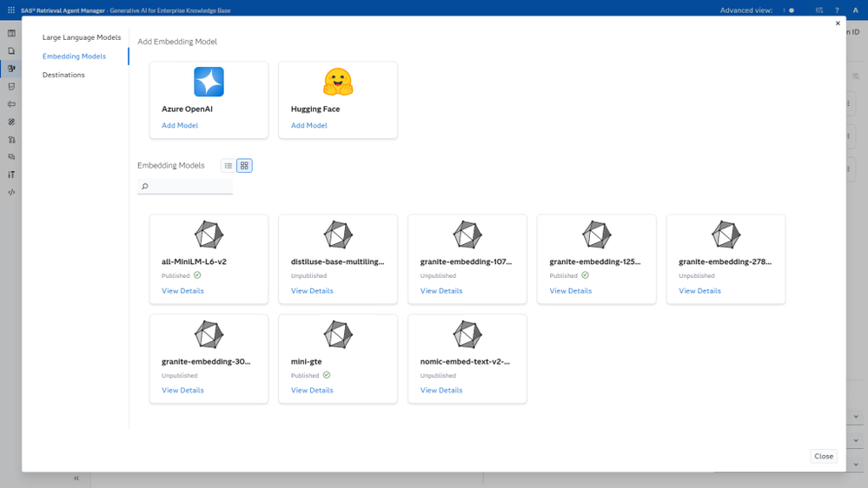Click the hierarchy tree icon in sidebar
868x488 pixels.
pos(11,140)
